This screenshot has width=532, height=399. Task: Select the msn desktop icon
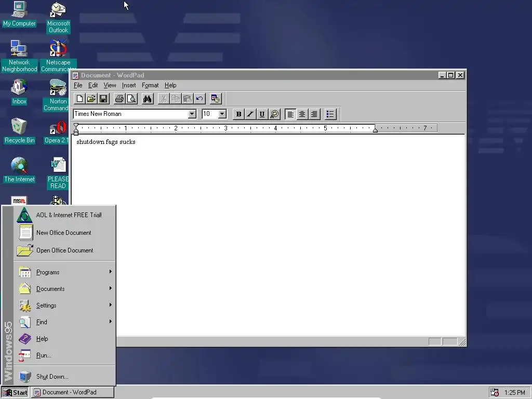click(x=19, y=200)
